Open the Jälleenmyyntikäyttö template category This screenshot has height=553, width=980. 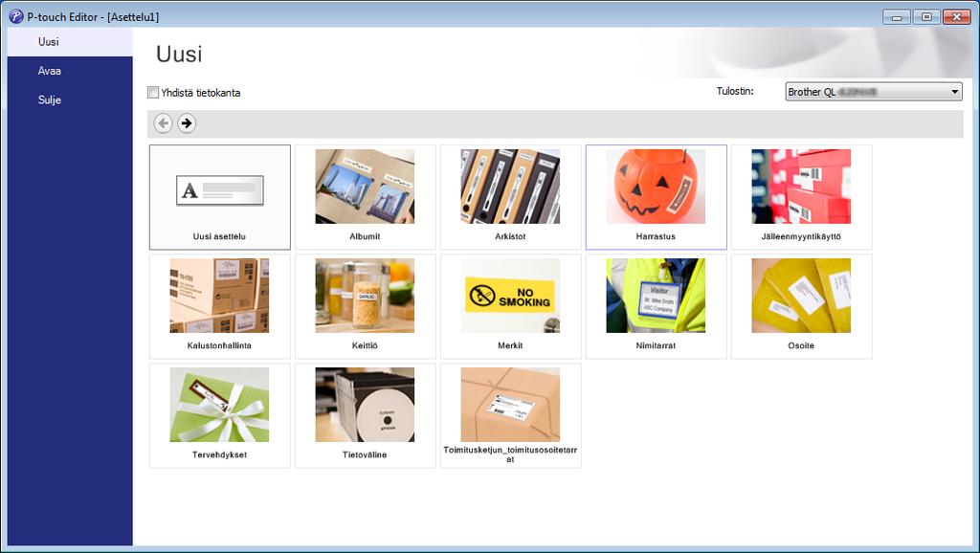click(801, 197)
